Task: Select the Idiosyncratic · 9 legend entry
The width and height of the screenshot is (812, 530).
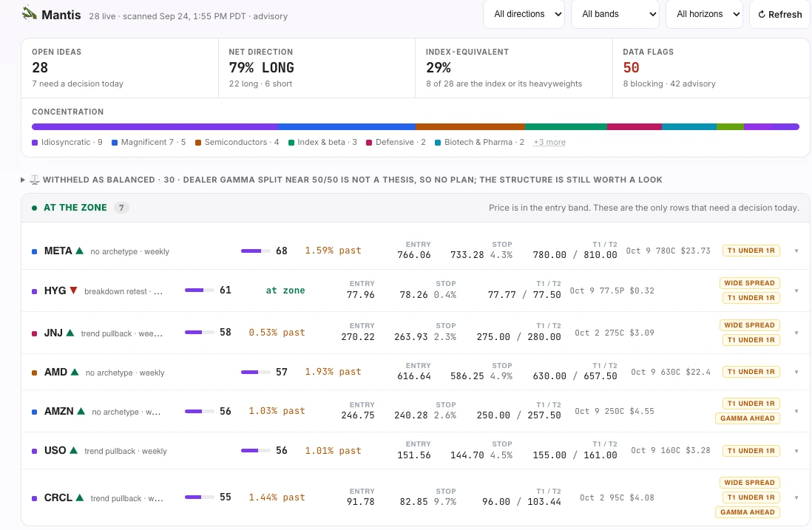Action: pos(67,143)
